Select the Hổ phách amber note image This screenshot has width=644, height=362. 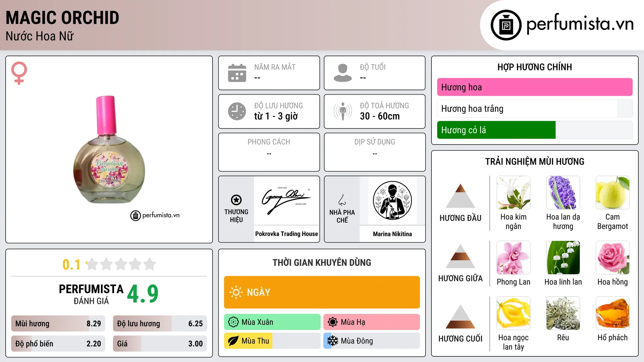pyautogui.click(x=613, y=313)
